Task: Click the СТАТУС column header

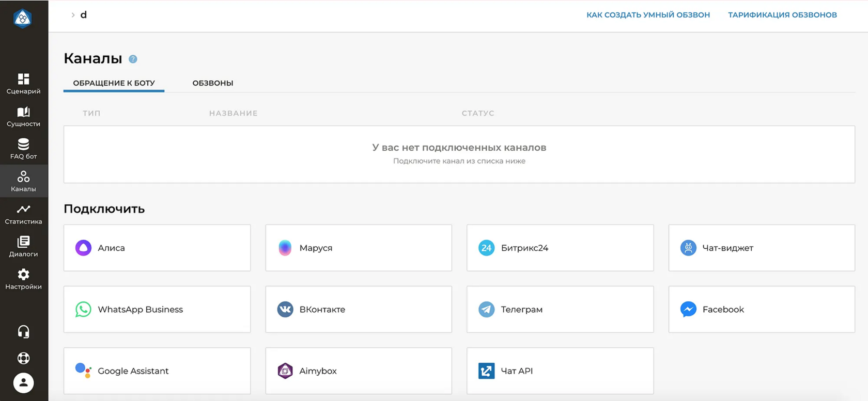Action: coord(478,113)
